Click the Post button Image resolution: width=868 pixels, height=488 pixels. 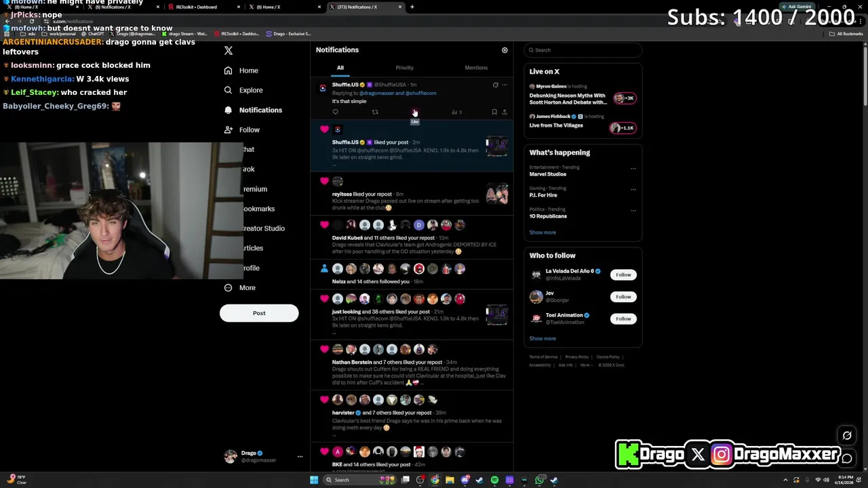259,313
